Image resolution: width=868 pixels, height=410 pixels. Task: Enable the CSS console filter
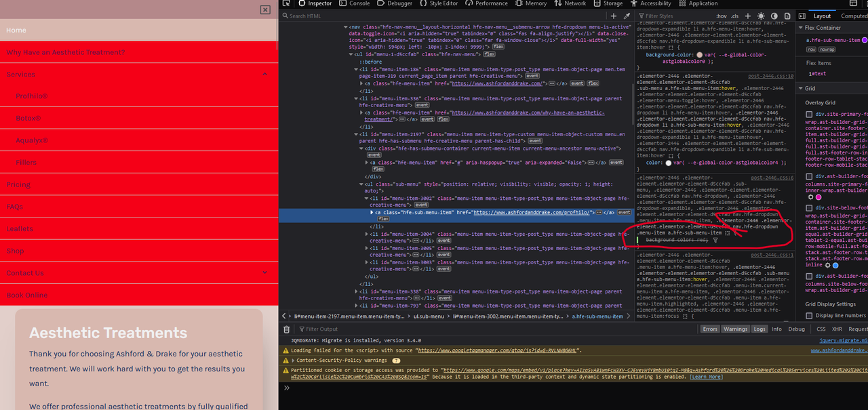click(821, 329)
